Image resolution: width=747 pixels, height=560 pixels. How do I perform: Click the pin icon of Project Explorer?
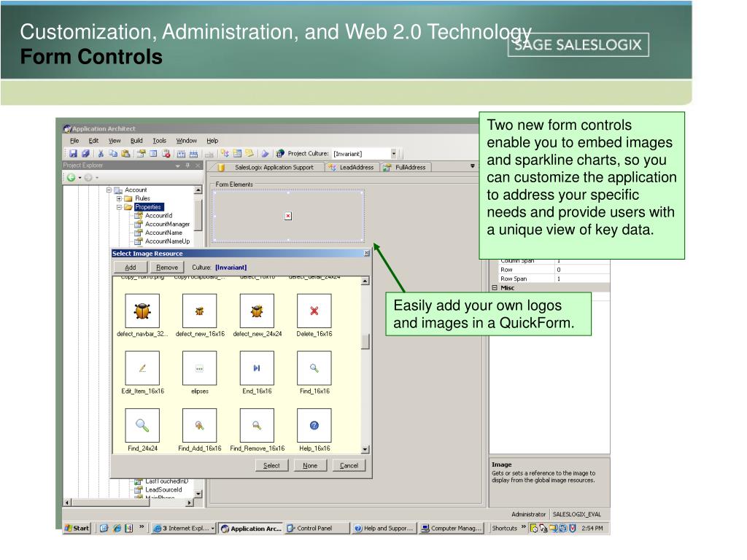pos(187,166)
